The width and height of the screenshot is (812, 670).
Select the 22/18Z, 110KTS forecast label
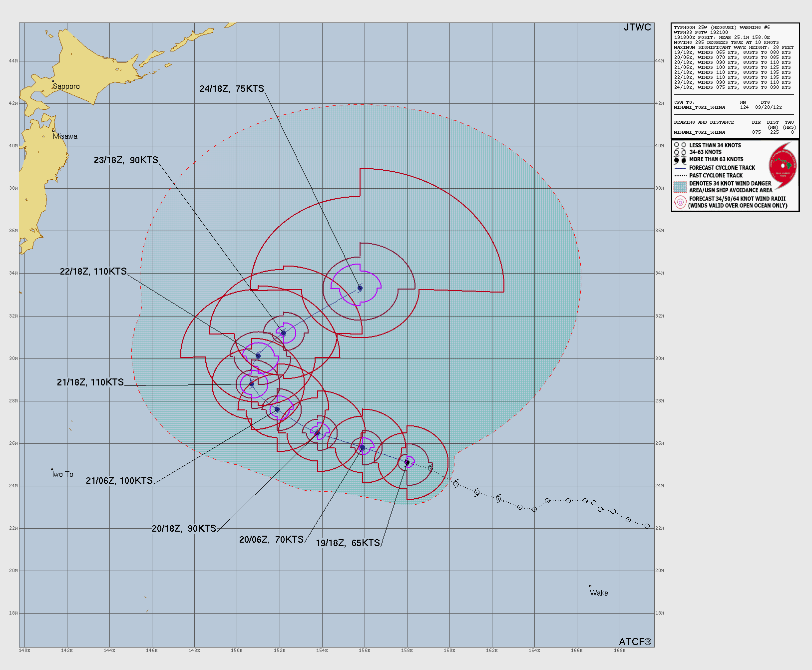(93, 272)
